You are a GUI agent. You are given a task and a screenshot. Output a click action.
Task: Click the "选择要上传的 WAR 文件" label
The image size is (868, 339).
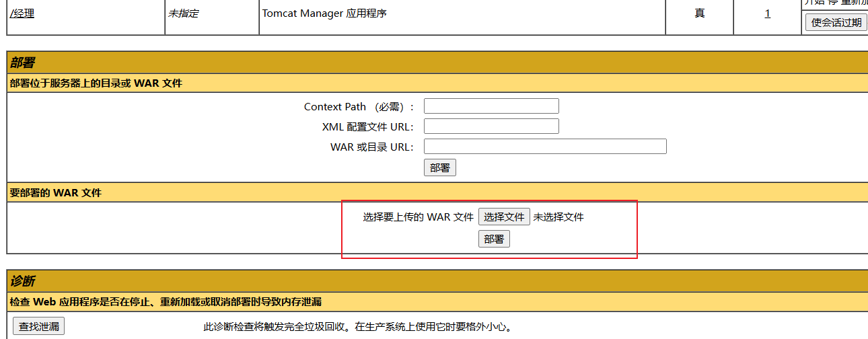click(x=419, y=217)
